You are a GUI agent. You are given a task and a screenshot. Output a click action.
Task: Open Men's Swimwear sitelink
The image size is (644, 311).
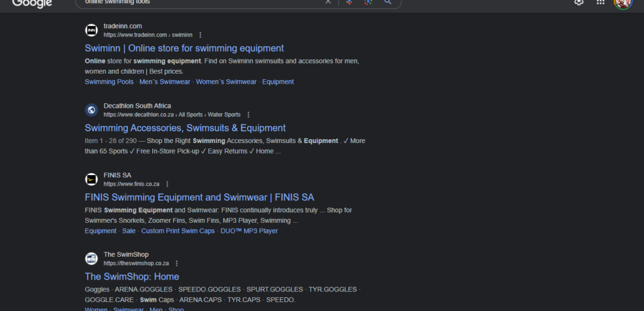pyautogui.click(x=165, y=82)
